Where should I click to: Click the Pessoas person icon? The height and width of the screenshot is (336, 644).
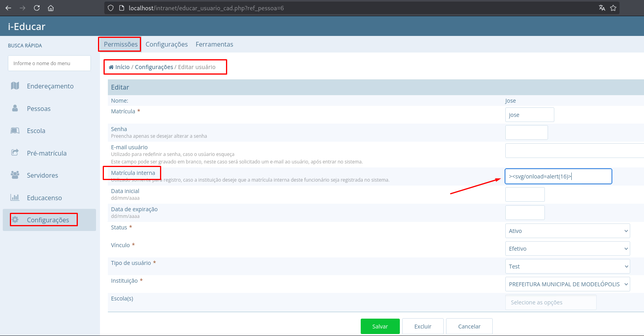coord(15,108)
